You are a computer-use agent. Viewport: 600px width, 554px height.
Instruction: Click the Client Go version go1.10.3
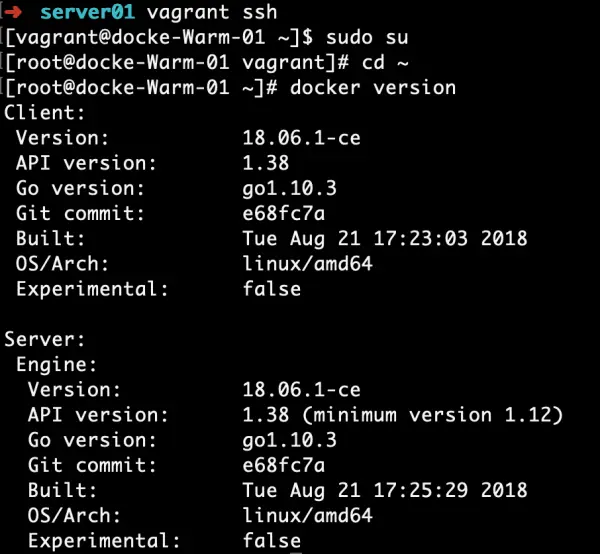click(290, 188)
